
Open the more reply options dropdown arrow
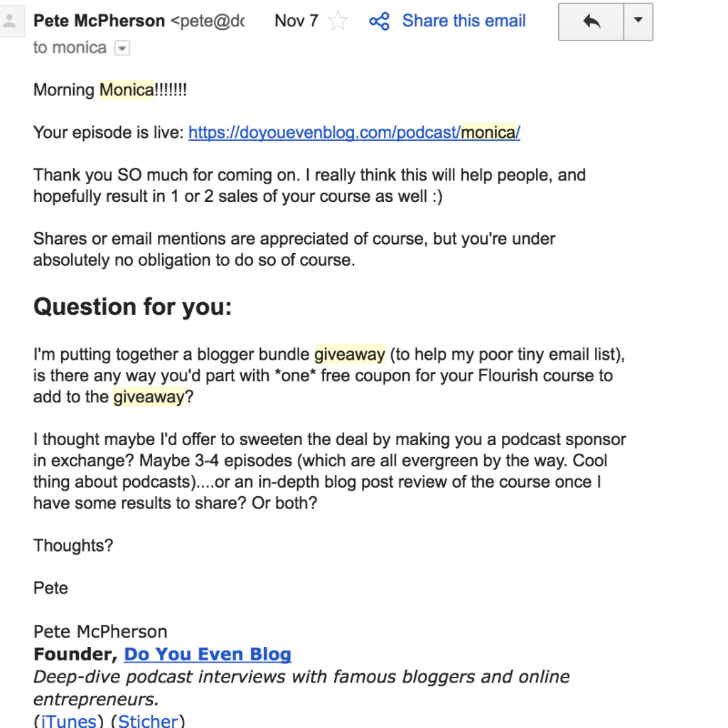(x=638, y=22)
